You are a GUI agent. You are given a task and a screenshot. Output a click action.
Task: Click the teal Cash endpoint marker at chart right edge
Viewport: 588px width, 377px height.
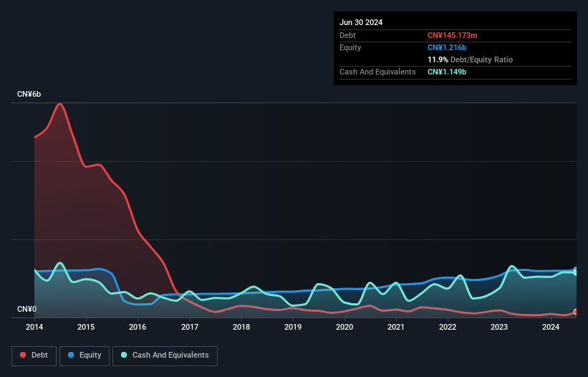pyautogui.click(x=576, y=272)
